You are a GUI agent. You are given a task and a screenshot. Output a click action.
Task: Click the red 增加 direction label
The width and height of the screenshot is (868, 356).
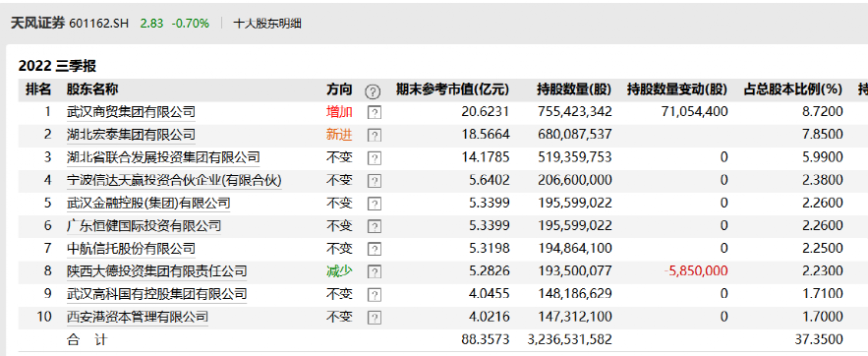(x=339, y=112)
